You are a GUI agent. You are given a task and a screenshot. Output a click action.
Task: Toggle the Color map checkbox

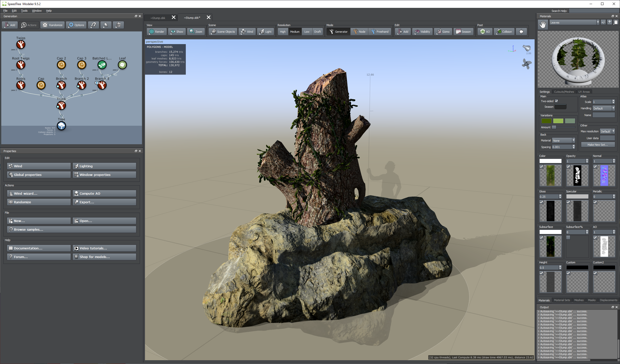541,167
